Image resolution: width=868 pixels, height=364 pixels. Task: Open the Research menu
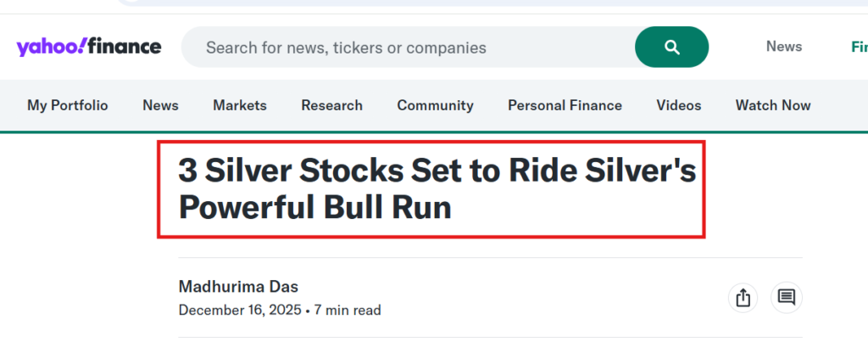[x=331, y=105]
